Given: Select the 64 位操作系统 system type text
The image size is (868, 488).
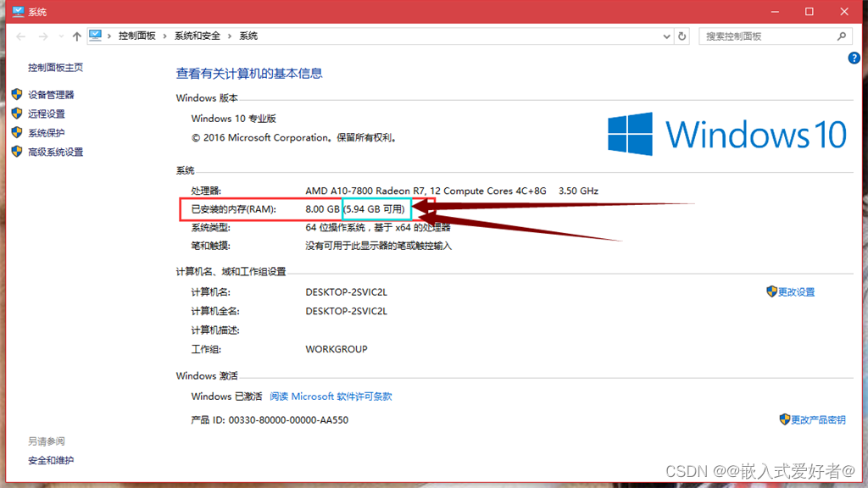Looking at the screenshot, I should (x=335, y=227).
